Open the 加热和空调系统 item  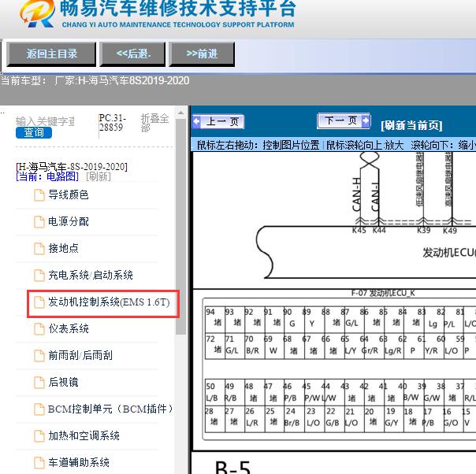pyautogui.click(x=84, y=435)
